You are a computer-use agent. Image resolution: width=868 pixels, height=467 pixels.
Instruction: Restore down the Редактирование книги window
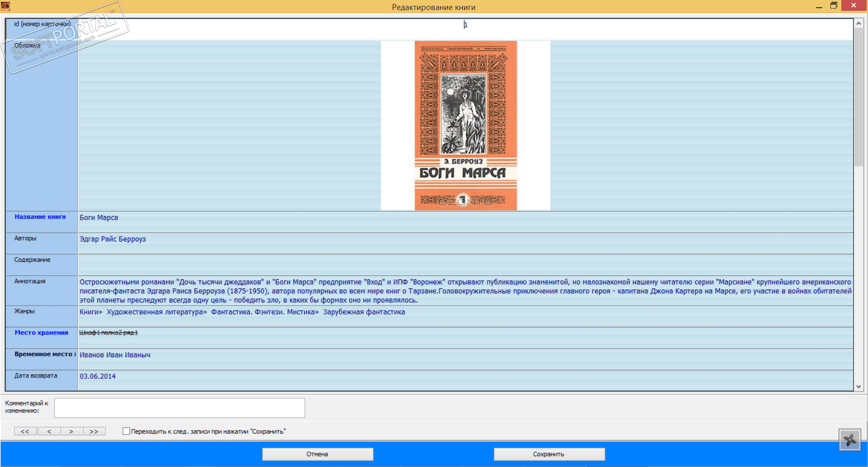coord(834,6)
